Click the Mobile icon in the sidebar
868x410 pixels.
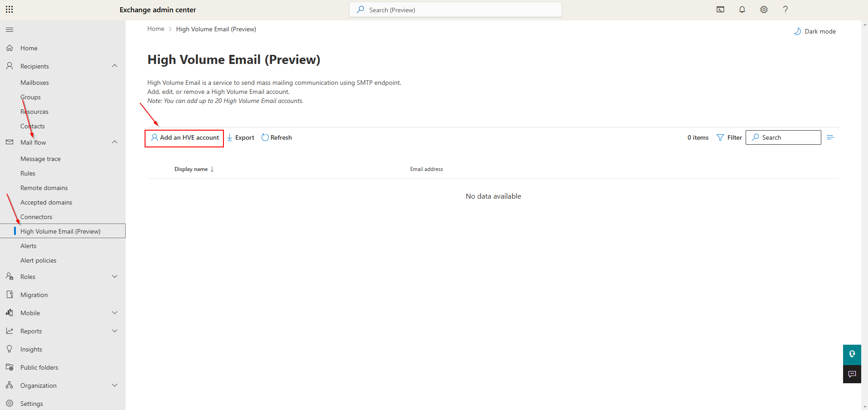coord(10,313)
